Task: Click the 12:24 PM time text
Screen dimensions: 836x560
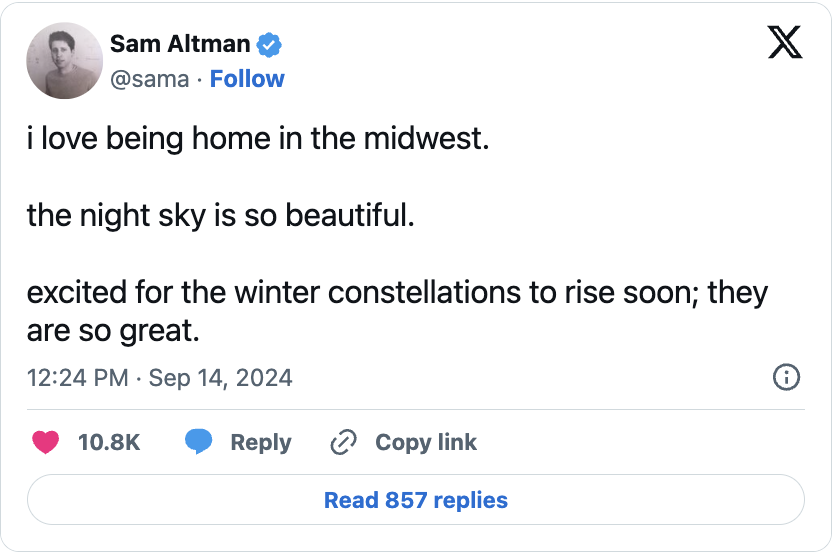Action: tap(77, 377)
